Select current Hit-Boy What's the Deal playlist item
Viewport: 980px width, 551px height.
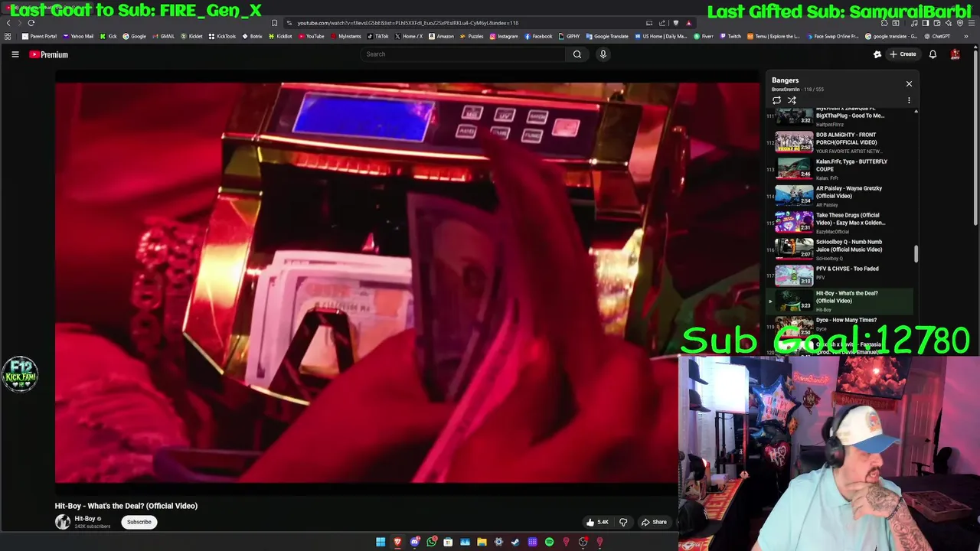[840, 301]
